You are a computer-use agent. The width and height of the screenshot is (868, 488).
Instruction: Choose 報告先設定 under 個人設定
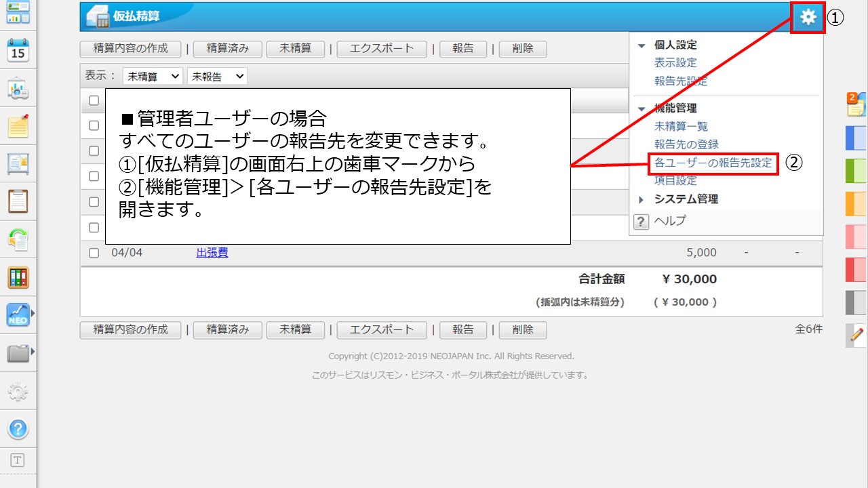tap(681, 81)
